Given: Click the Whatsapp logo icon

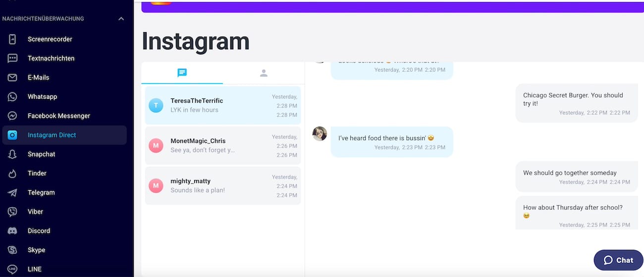Looking at the screenshot, I should (x=12, y=97).
